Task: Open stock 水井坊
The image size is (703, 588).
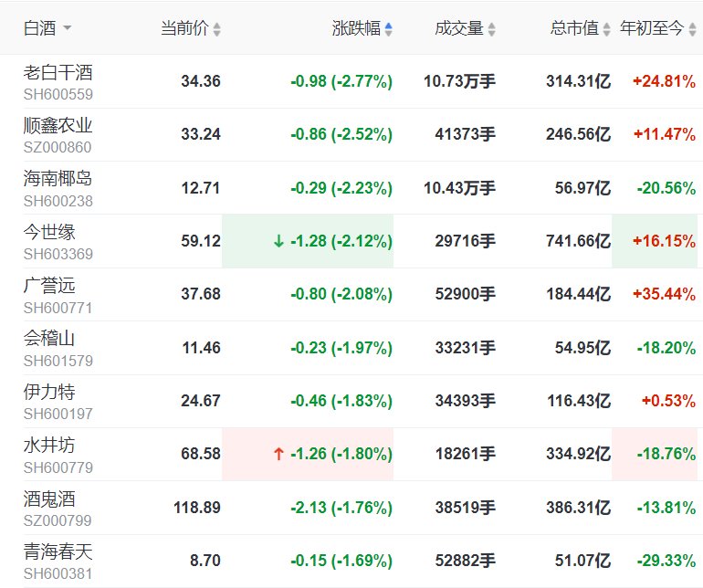Action: pyautogui.click(x=49, y=445)
